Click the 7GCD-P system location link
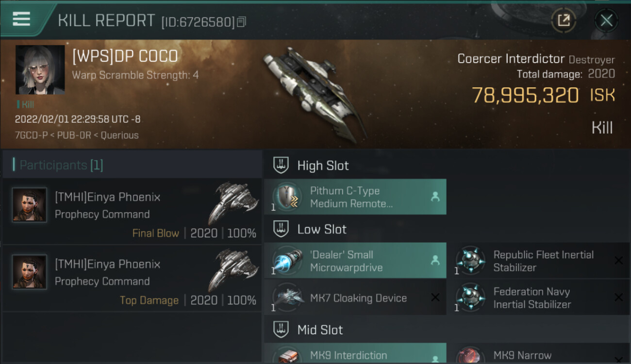This screenshot has height=364, width=631. (x=31, y=135)
